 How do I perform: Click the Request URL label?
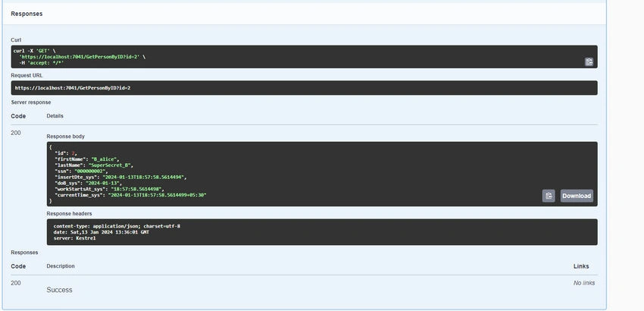click(27, 75)
